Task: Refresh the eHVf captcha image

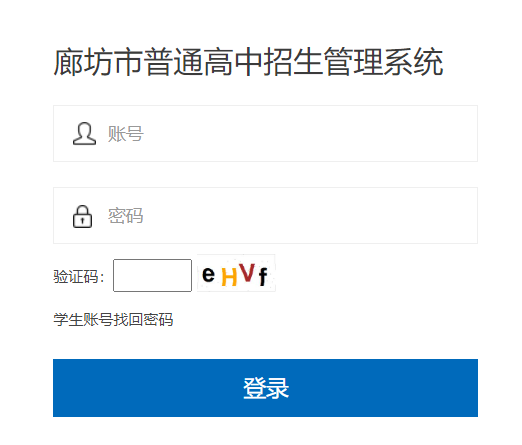Action: tap(236, 273)
